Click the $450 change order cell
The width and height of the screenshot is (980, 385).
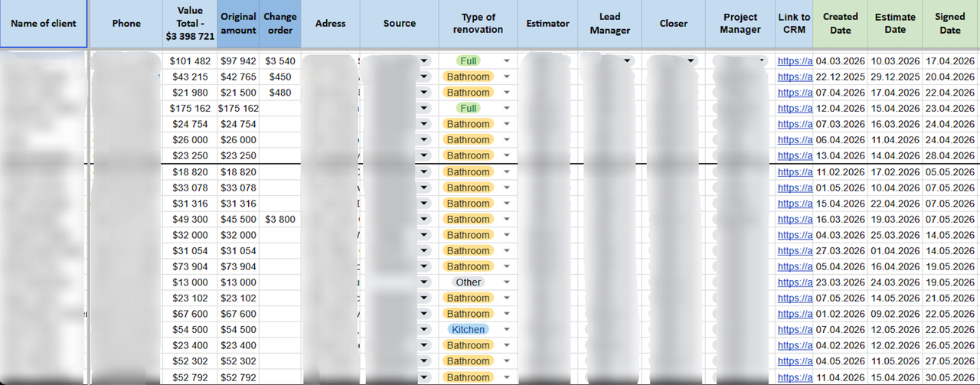pyautogui.click(x=280, y=77)
